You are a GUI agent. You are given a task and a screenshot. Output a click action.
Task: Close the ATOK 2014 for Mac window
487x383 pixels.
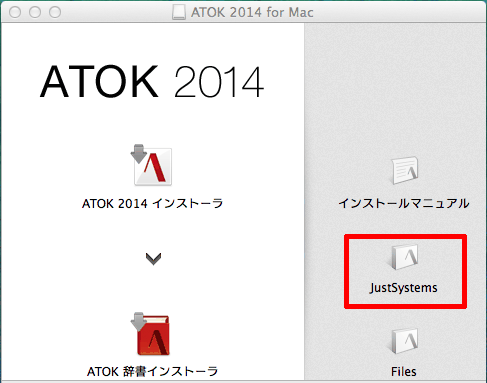[15, 12]
